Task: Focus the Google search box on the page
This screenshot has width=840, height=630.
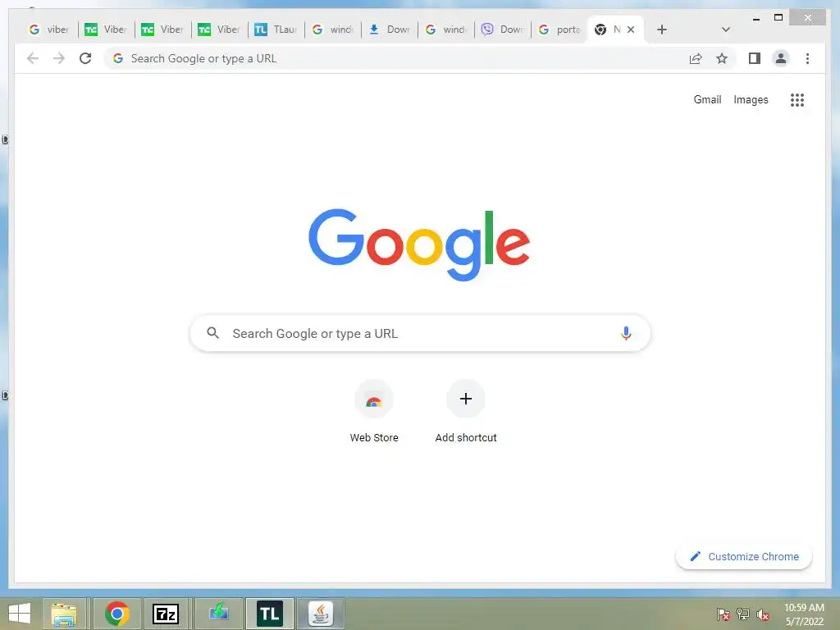Action: (420, 333)
